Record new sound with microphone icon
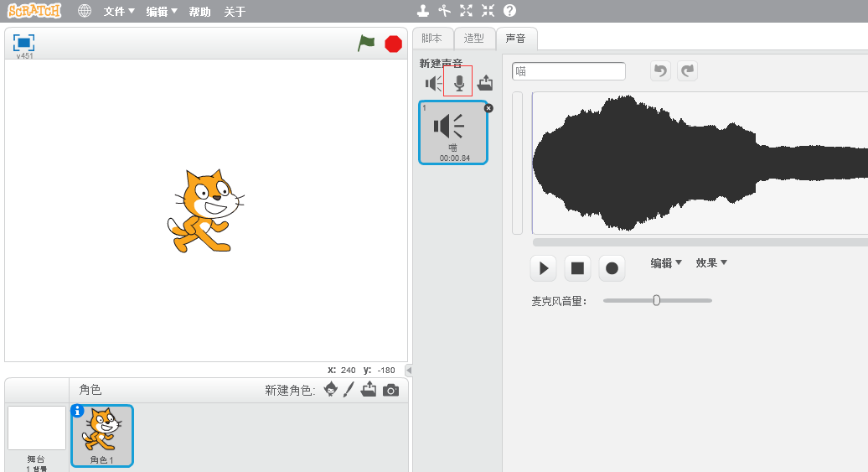 coord(459,83)
